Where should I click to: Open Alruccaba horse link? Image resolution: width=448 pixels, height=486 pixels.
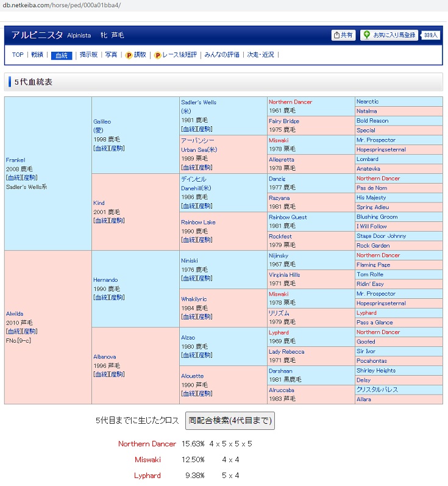(x=282, y=390)
